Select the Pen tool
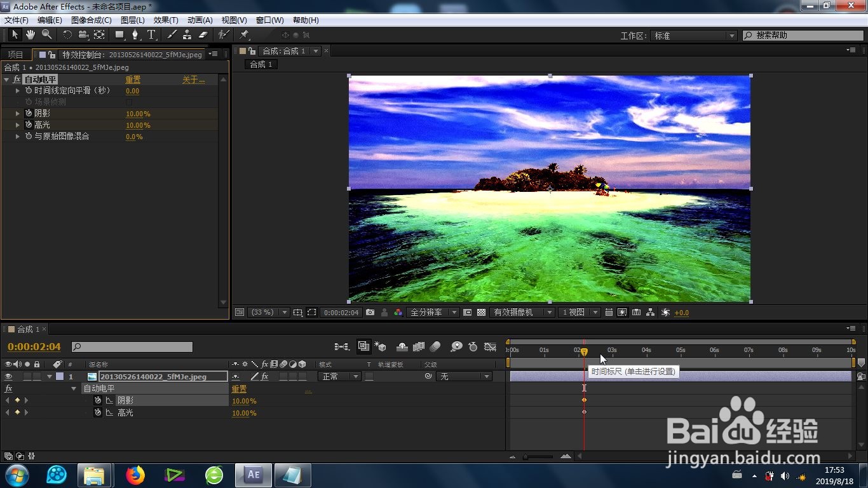 tap(135, 34)
